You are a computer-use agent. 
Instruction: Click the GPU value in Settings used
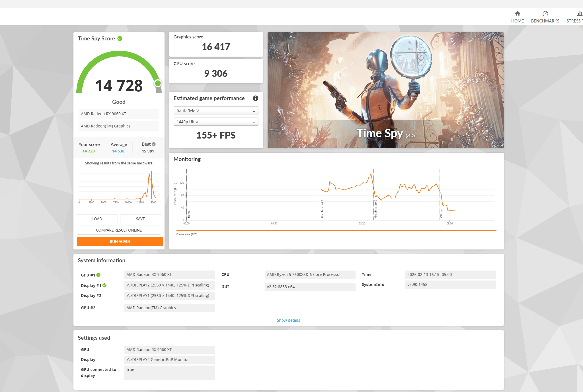[x=170, y=350]
